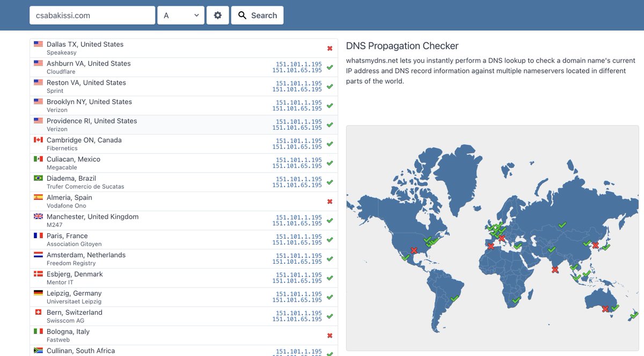Click 151.101.65.195 in the Bern row
Screen dimensions: 644x356
click(297, 320)
